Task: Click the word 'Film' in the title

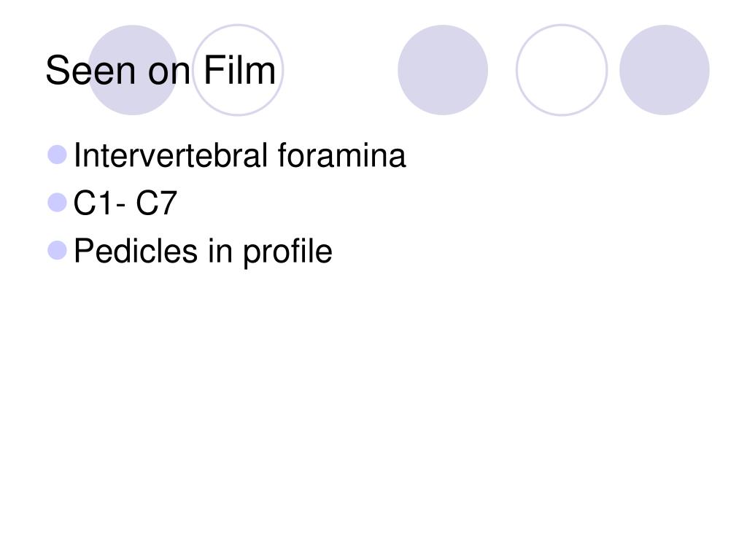Action: (x=239, y=71)
